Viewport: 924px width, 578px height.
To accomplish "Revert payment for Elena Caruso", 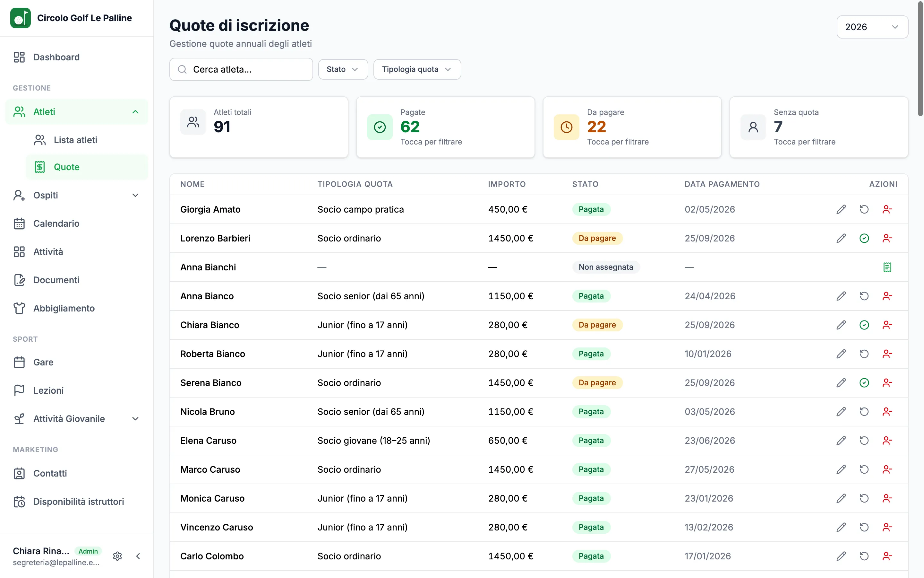I will [x=864, y=441].
